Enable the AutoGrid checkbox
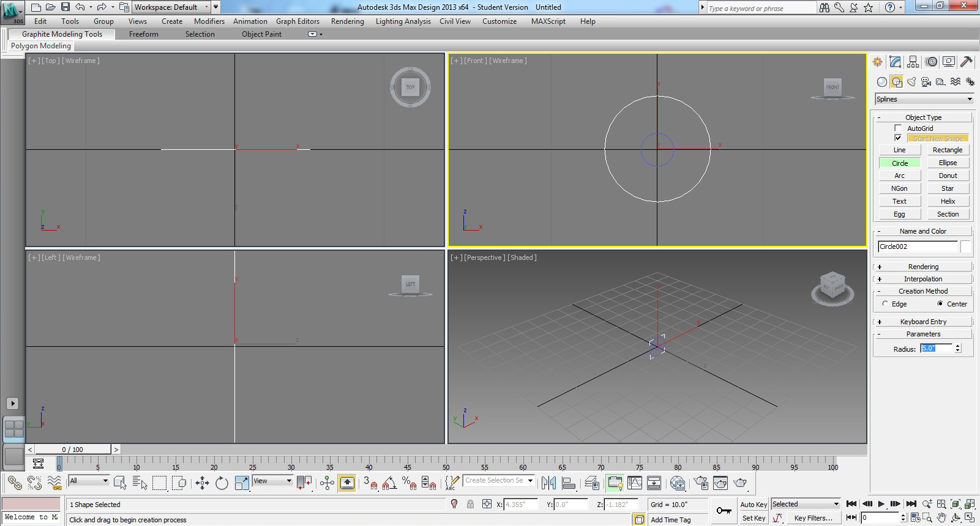The image size is (980, 526). [x=898, y=128]
